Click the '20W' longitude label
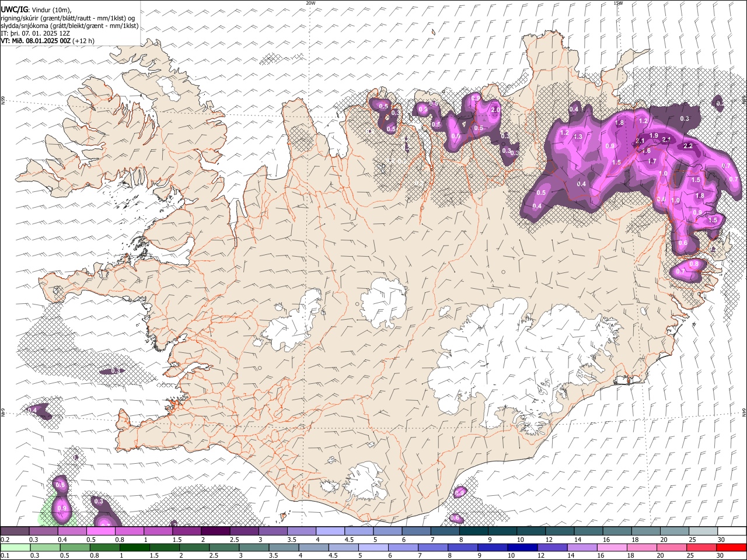The image size is (747, 560). point(310,3)
